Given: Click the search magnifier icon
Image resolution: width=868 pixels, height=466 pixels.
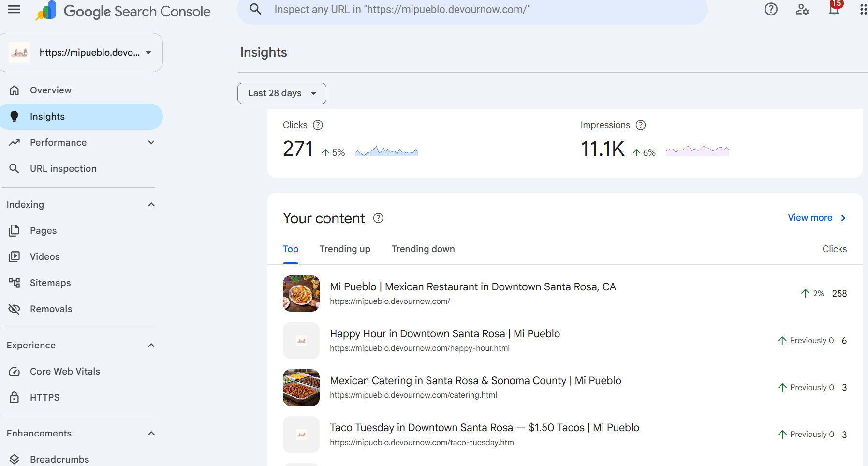Looking at the screenshot, I should click(255, 9).
